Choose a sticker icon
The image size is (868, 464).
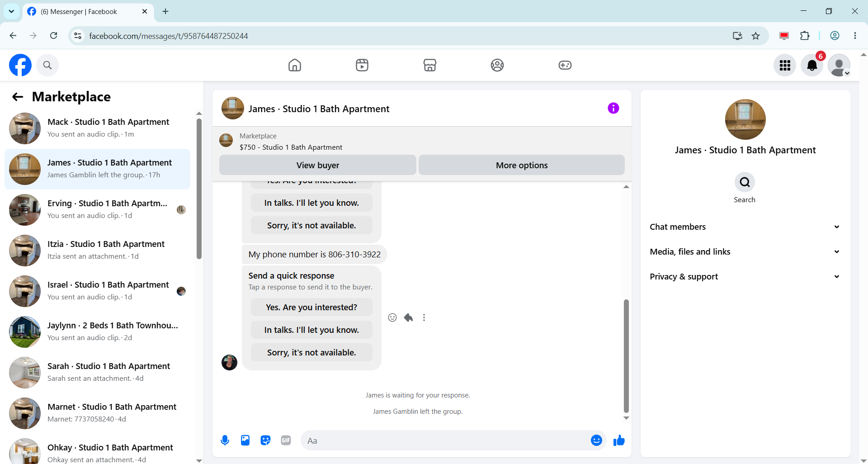click(265, 440)
